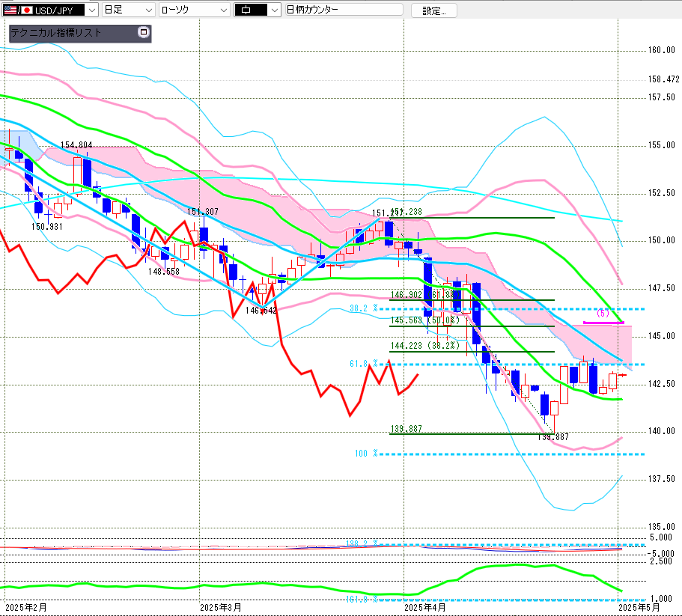This screenshot has width=682, height=616.
Task: Click the 154.804 high price annotation
Action: point(76,144)
